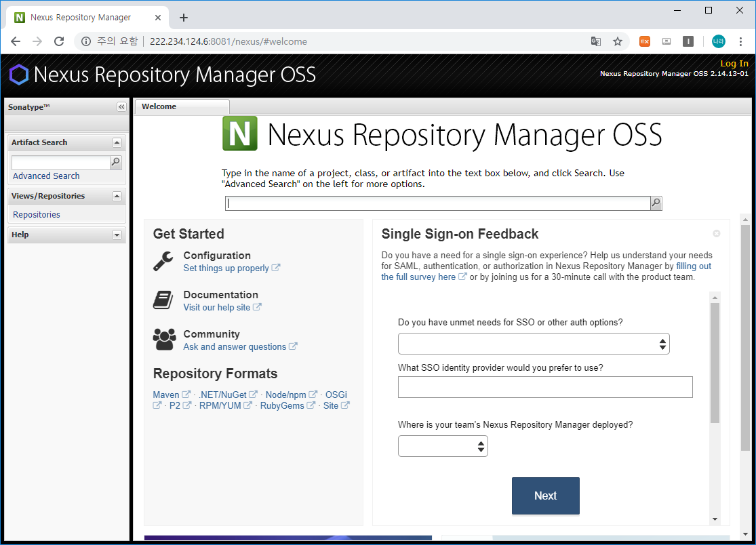Click the browser forward arrow
This screenshot has height=545, width=756.
point(37,41)
